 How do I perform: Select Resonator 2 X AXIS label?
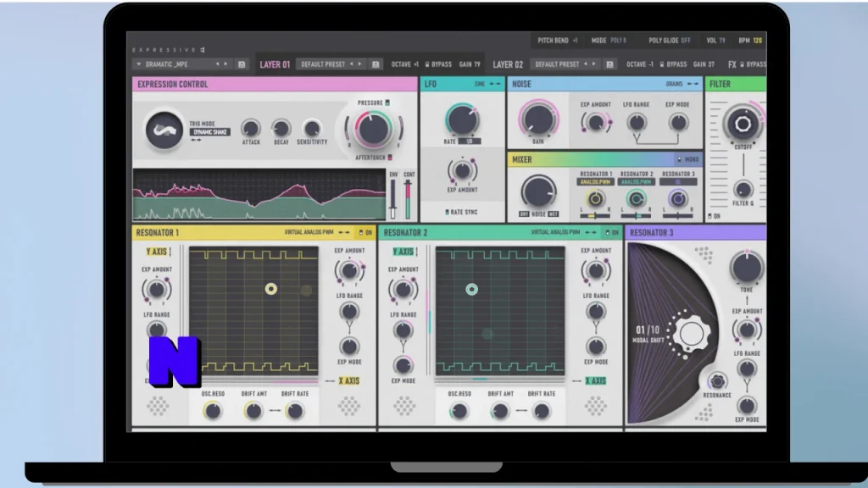[596, 381]
